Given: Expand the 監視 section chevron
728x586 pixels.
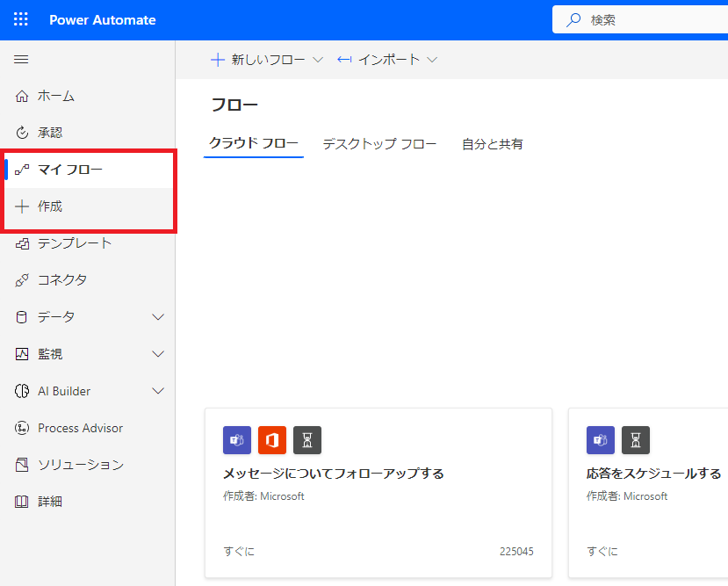Looking at the screenshot, I should 158,354.
